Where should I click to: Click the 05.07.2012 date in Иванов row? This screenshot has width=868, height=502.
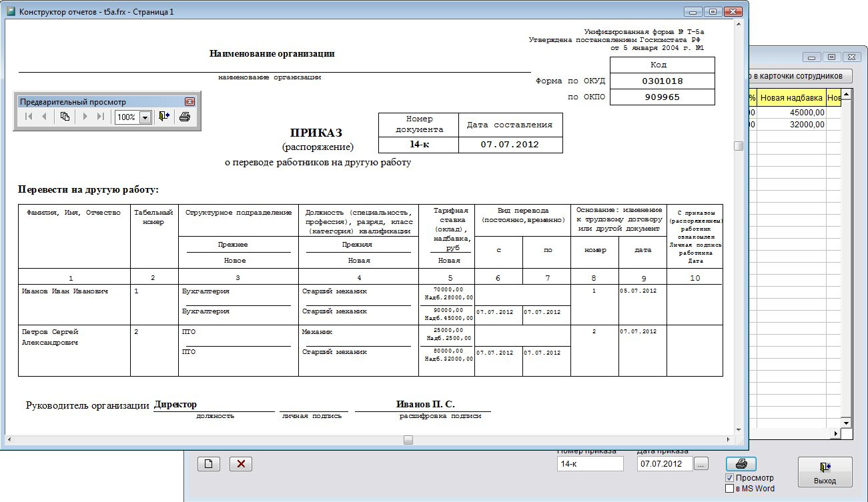(x=638, y=291)
